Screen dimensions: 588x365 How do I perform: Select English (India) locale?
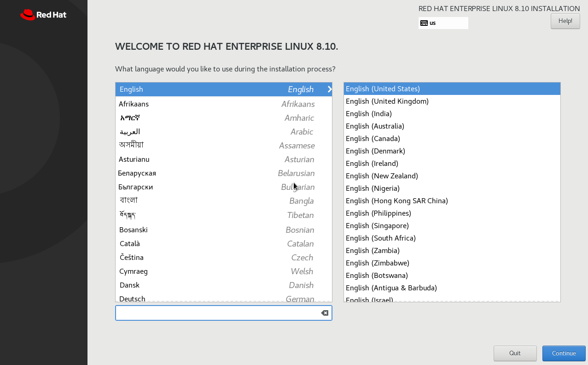(368, 113)
